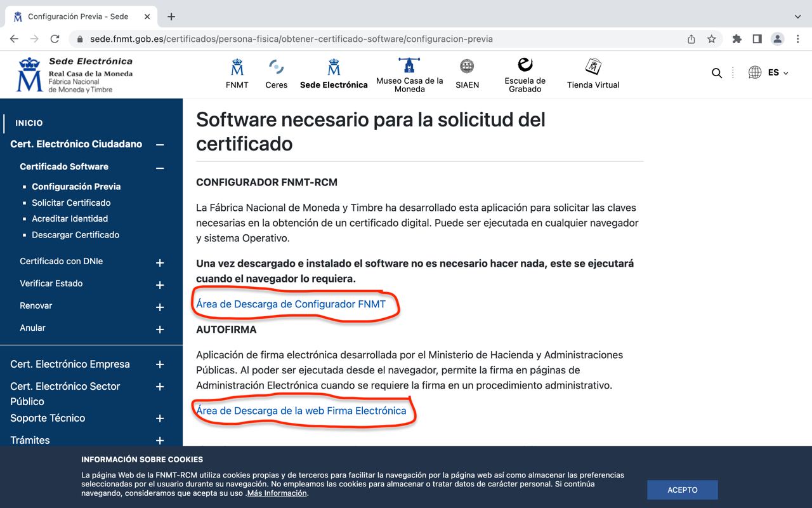Click the search magnifier icon
Screen dimensions: 812x508
[717, 73]
